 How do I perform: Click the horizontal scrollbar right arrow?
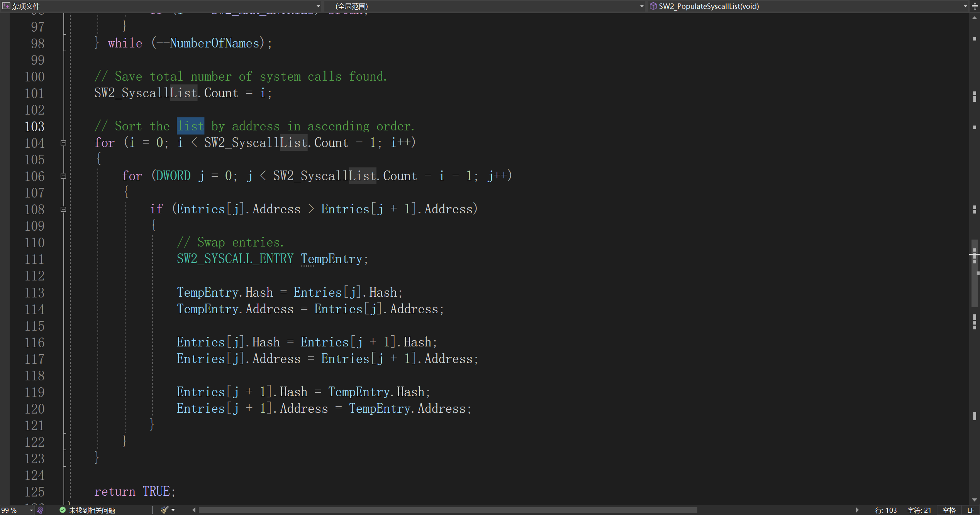(857, 510)
